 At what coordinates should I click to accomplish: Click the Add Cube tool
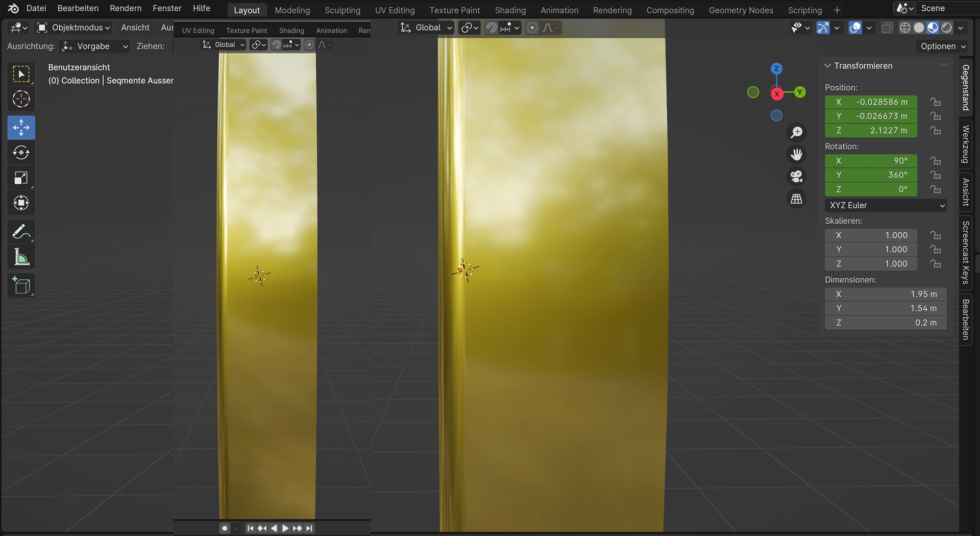pos(21,285)
